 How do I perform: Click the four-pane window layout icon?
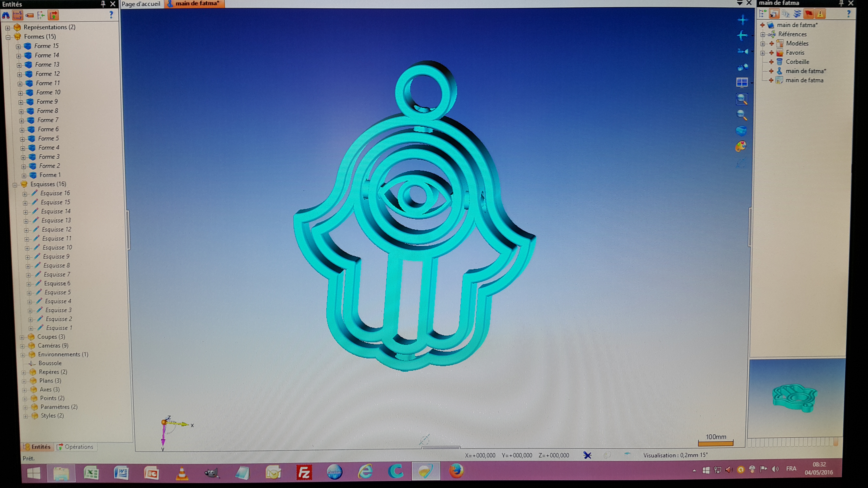(x=742, y=82)
